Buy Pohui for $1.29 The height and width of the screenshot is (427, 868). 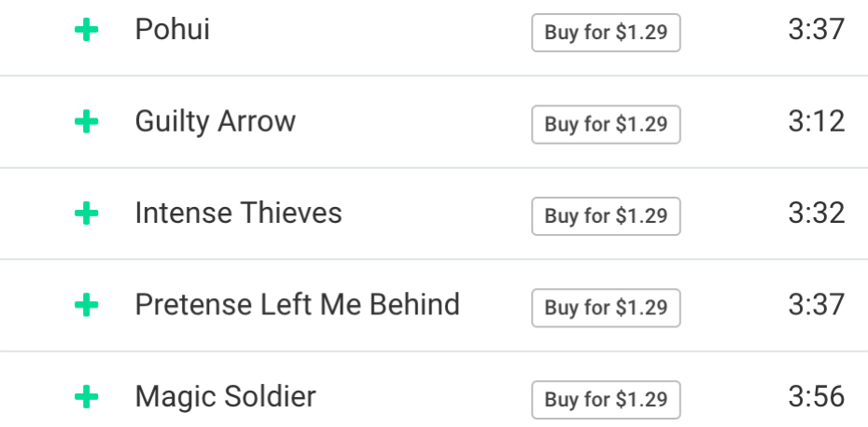click(x=606, y=33)
